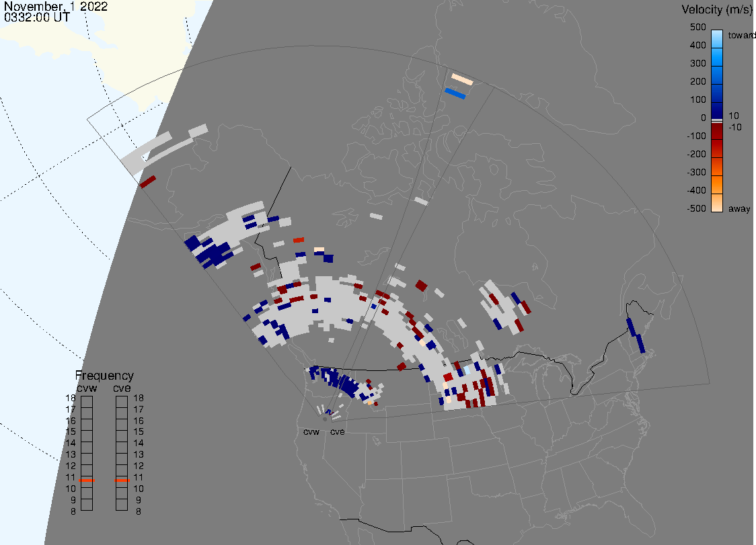The width and height of the screenshot is (756, 545).
Task: Click the 400 value on the velocity scale
Action: (x=697, y=45)
